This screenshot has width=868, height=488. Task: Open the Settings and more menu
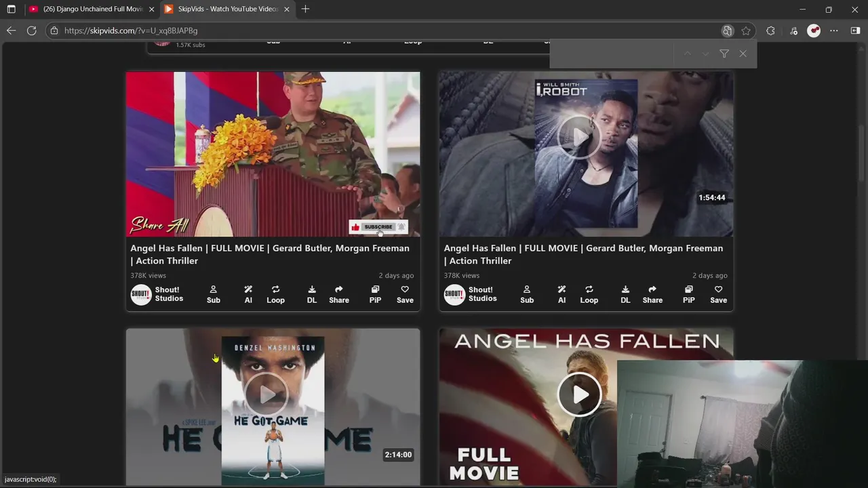coord(834,30)
